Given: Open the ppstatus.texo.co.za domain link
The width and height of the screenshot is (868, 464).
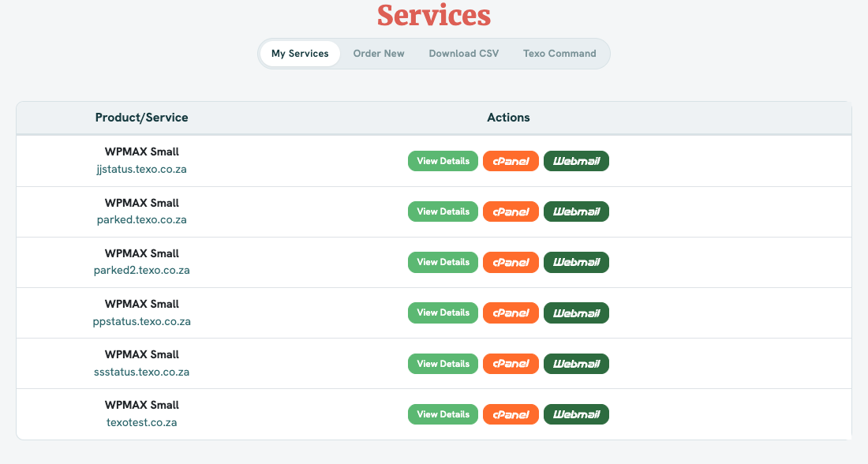Looking at the screenshot, I should pos(142,321).
